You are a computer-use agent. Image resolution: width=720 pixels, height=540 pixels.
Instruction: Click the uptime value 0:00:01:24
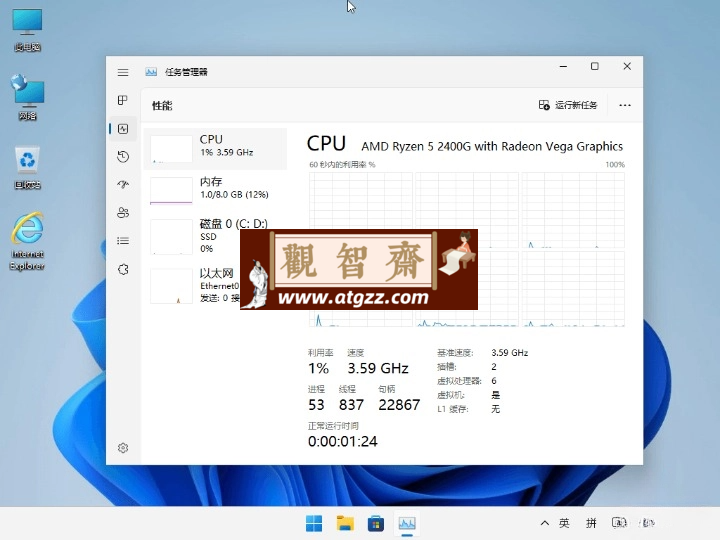point(343,441)
